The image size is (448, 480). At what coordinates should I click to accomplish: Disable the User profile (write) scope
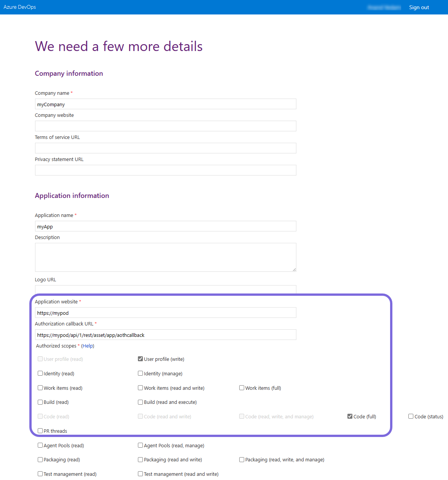pyautogui.click(x=140, y=359)
